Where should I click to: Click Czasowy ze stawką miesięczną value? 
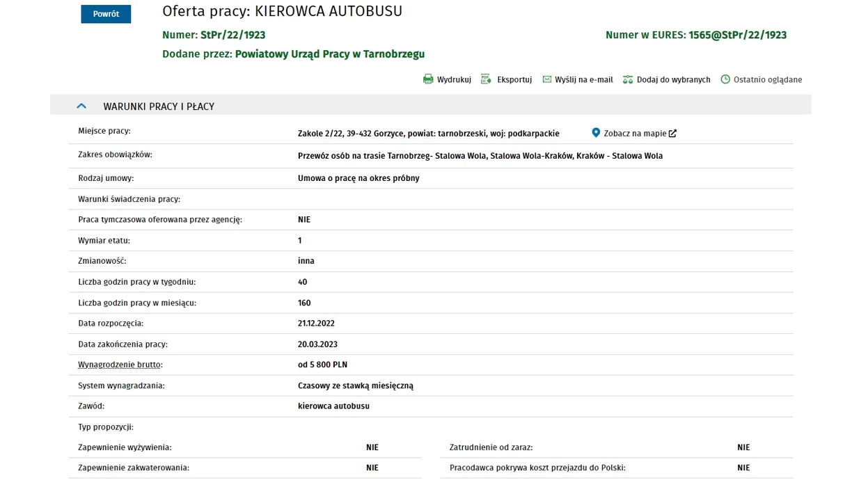pos(356,385)
